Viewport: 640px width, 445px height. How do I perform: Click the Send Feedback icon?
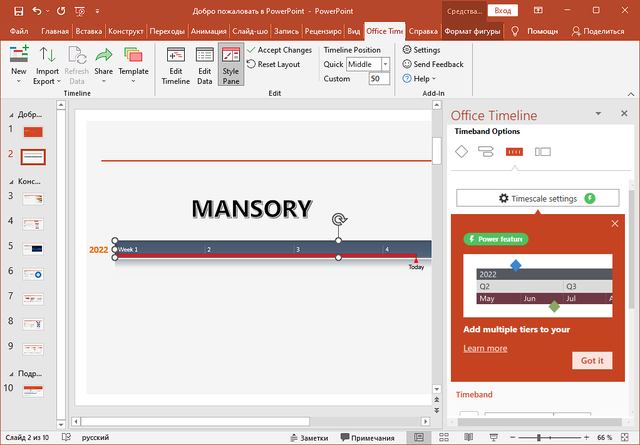407,64
